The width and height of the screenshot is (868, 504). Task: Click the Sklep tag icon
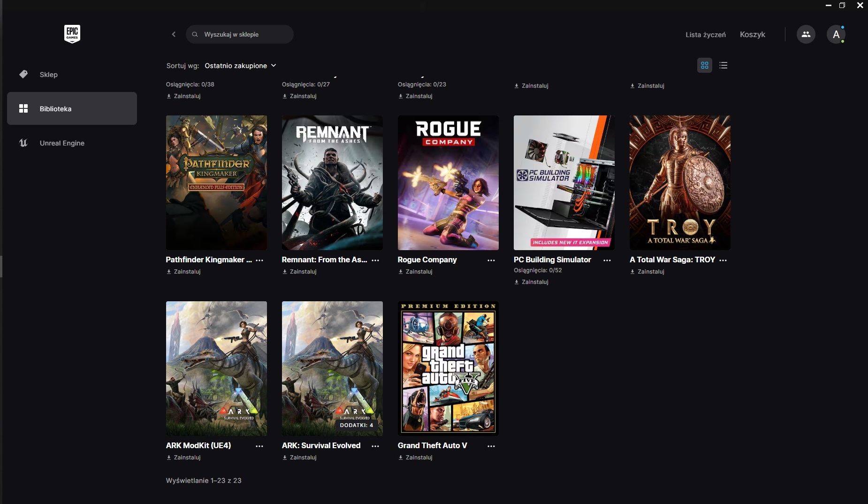[x=23, y=74]
